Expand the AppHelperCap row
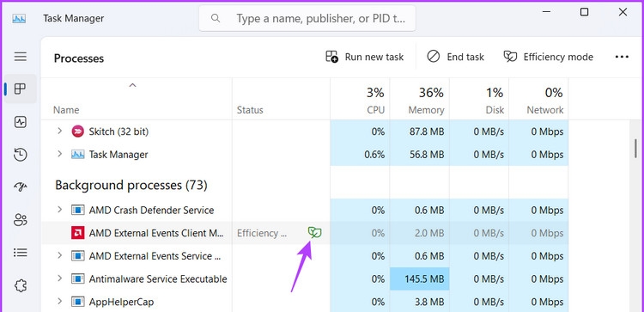Screen dimensions: 644x312 (59, 302)
